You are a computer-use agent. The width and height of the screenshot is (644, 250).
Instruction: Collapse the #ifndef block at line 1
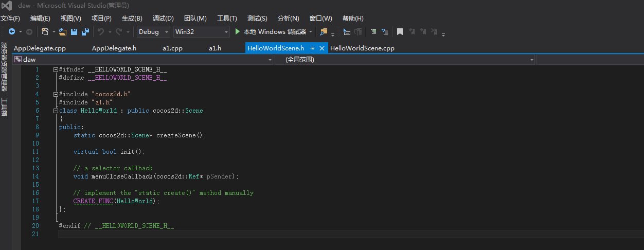point(56,69)
